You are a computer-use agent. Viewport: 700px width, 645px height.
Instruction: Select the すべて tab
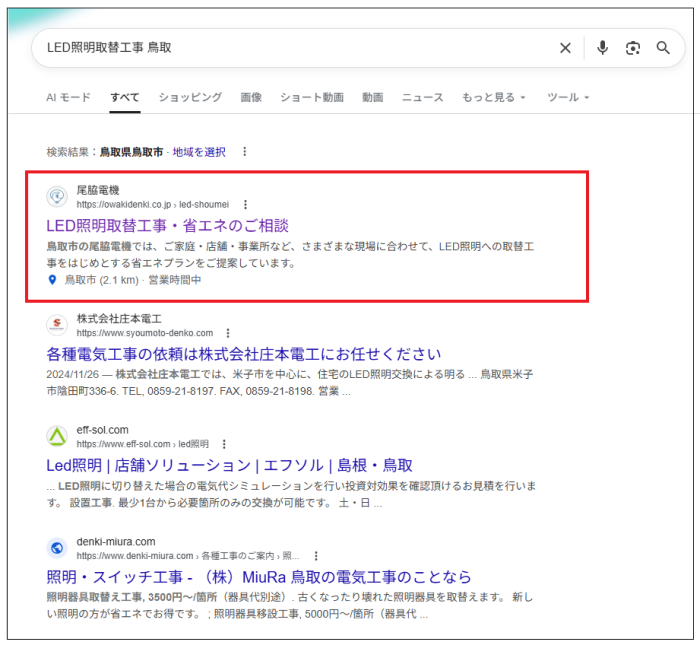coord(125,97)
